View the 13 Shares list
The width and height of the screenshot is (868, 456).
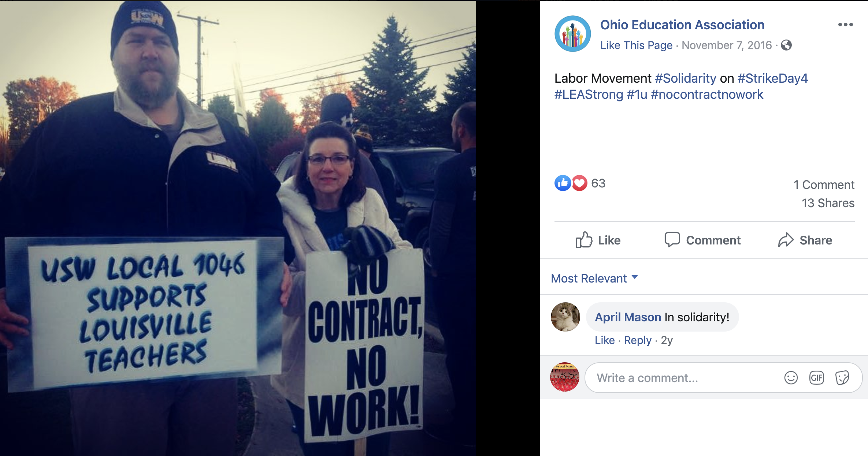[x=828, y=203]
